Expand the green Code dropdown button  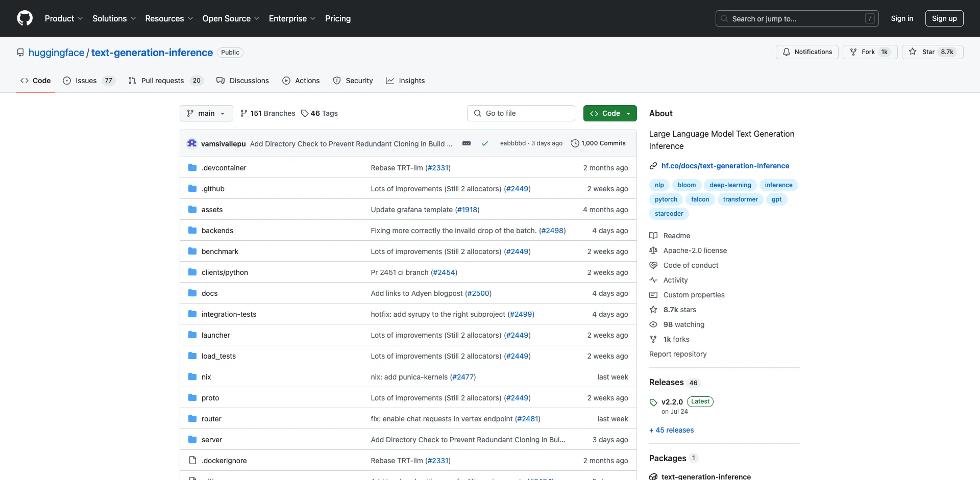(610, 113)
